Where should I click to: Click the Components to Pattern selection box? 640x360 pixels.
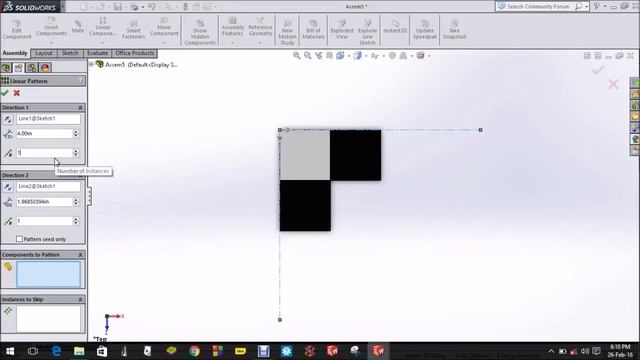click(49, 275)
